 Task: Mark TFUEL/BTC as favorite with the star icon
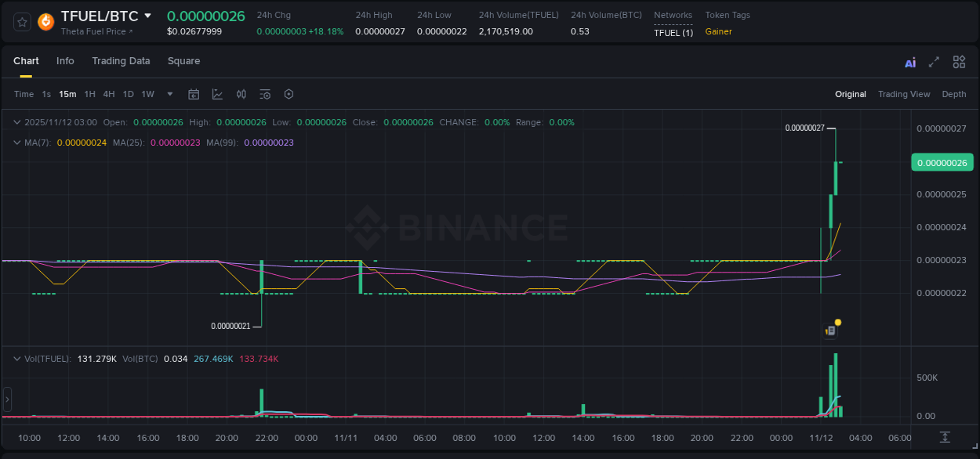[x=21, y=21]
